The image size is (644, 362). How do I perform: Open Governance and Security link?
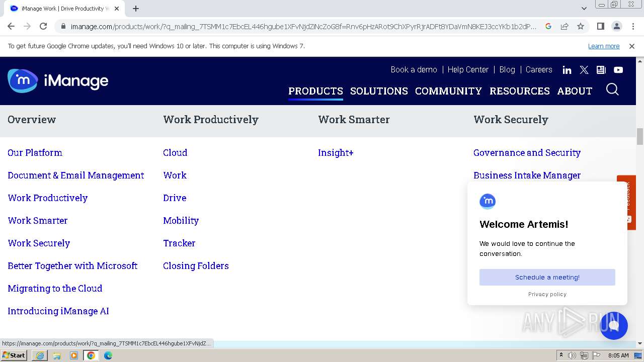(527, 153)
